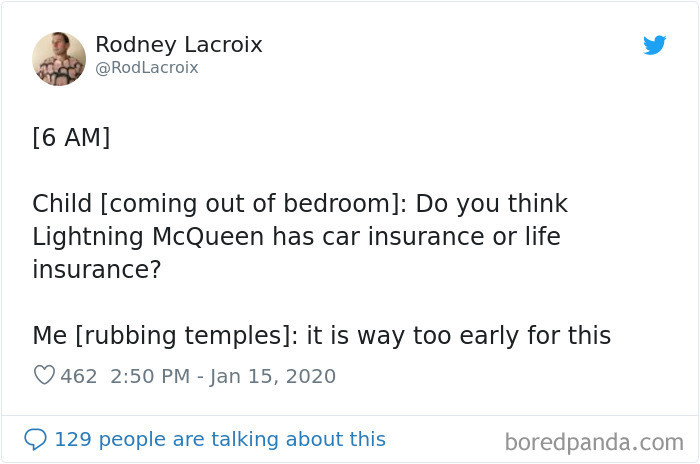Open Rodney Lacroix's profile picture
The height and width of the screenshot is (464, 700).
(x=59, y=58)
